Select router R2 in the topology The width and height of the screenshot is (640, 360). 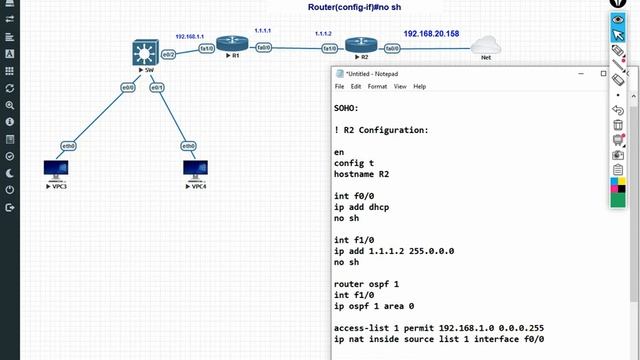pyautogui.click(x=361, y=45)
